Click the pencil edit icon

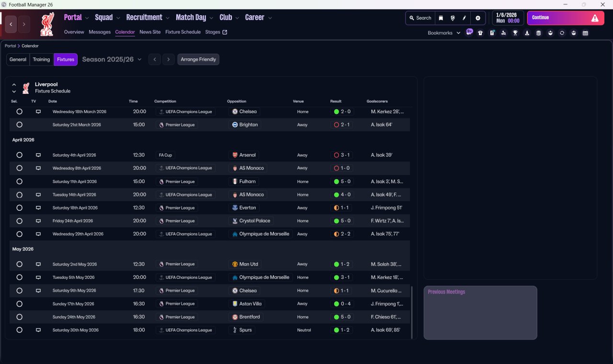tap(464, 18)
